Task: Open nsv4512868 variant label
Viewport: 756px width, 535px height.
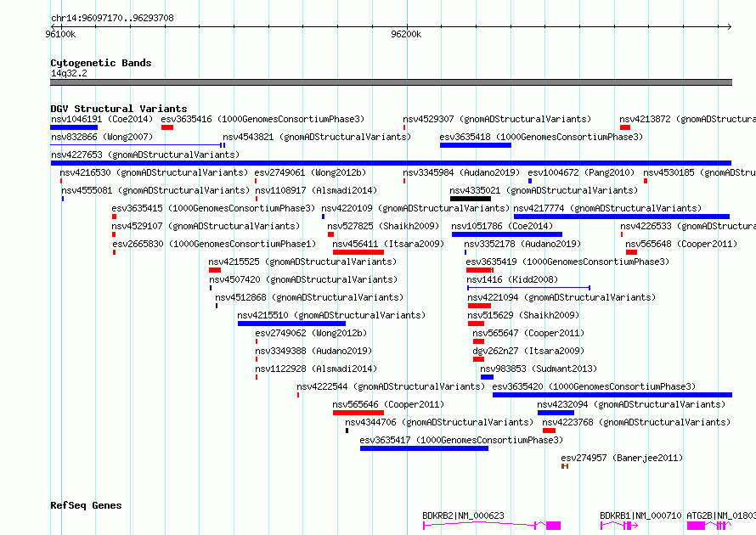Action: [x=309, y=297]
